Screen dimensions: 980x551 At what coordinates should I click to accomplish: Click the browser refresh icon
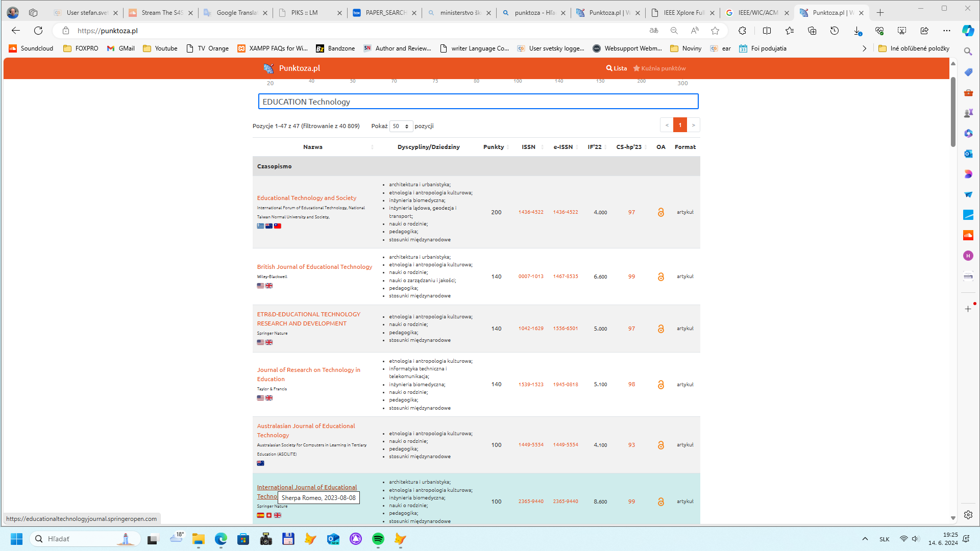click(x=38, y=31)
